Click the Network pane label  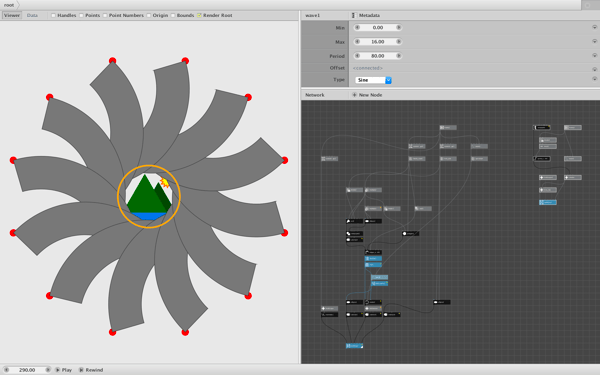click(x=315, y=95)
